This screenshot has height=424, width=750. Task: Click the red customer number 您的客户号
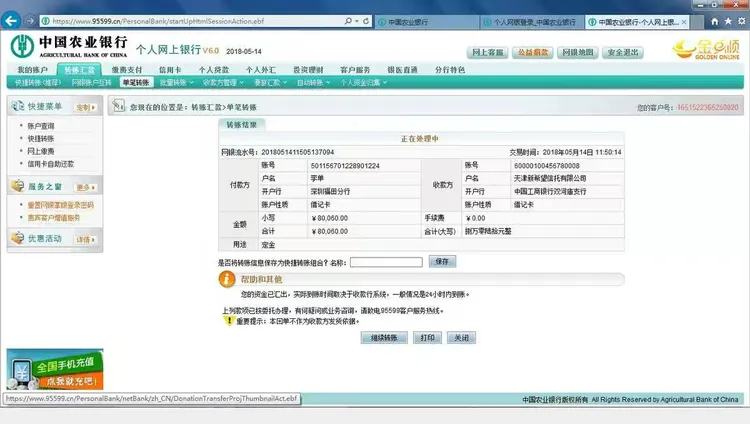(x=707, y=107)
